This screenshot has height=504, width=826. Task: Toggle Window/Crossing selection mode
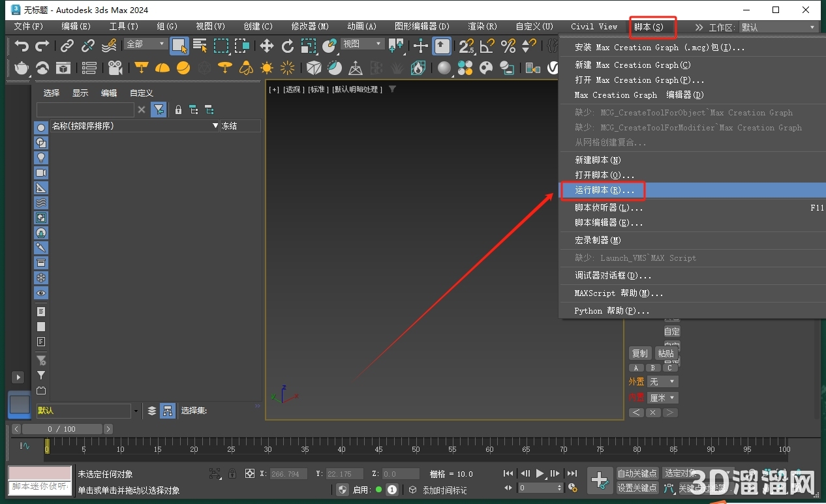(x=243, y=46)
